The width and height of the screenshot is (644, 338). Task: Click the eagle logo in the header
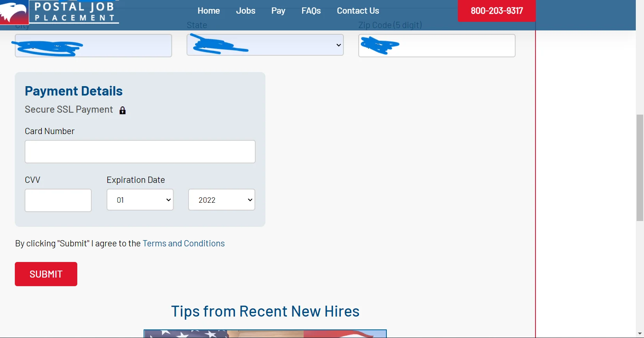(14, 12)
